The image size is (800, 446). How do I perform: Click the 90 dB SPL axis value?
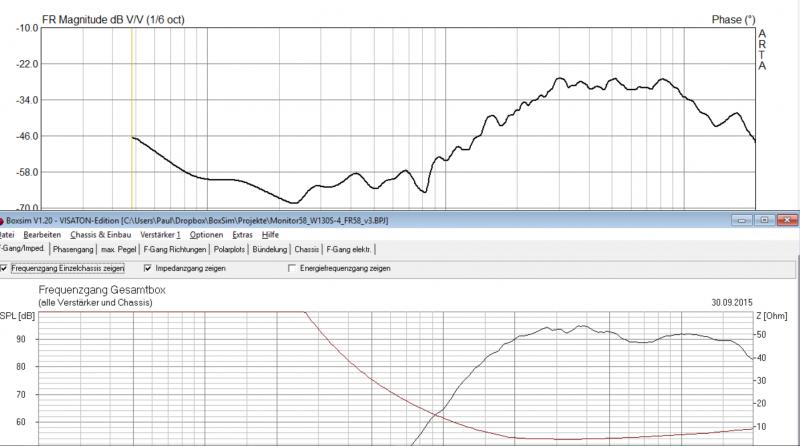[x=21, y=339]
